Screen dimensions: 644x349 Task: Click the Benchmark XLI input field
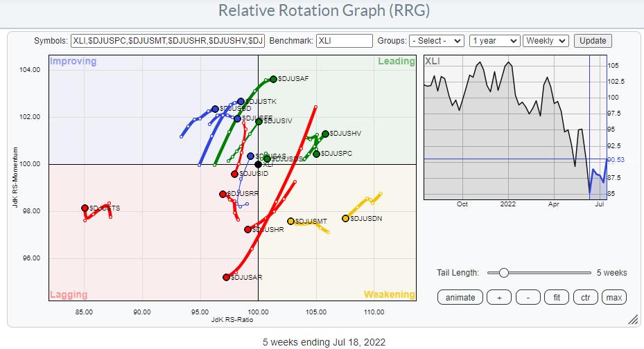pyautogui.click(x=344, y=41)
